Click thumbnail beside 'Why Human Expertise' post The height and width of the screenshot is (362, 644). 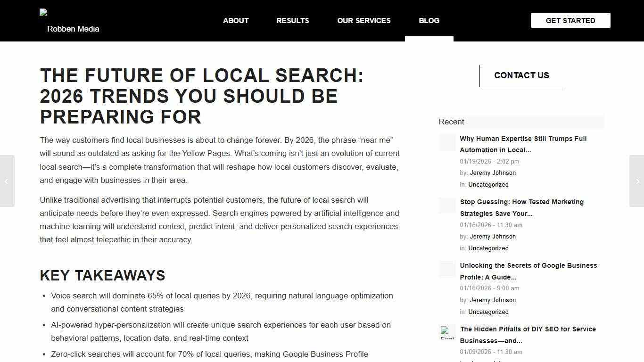click(447, 142)
